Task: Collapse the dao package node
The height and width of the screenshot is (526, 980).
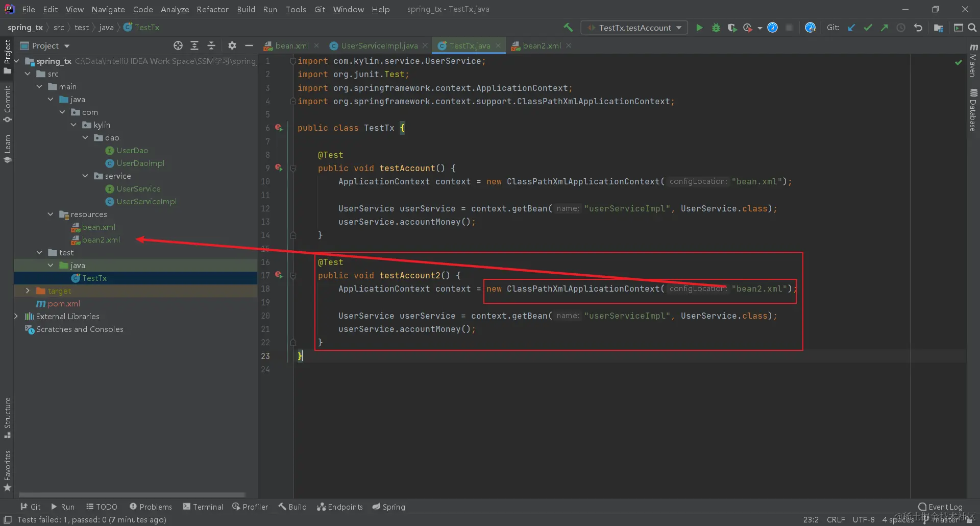Action: 85,138
